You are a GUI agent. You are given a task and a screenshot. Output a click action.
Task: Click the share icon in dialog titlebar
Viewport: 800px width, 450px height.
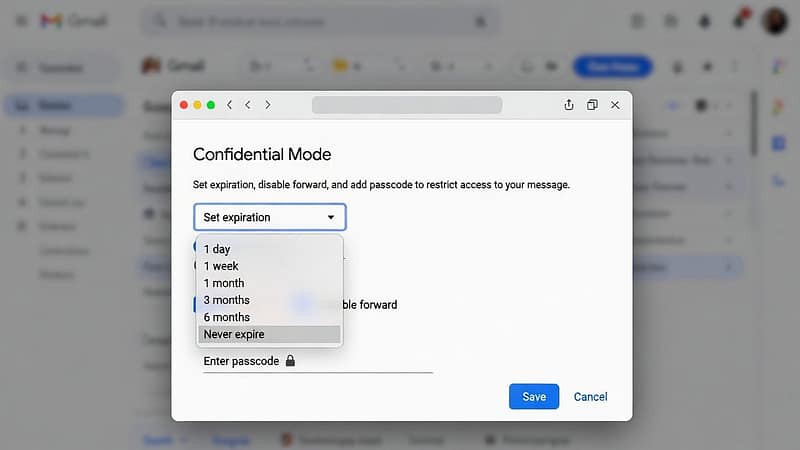coord(568,105)
